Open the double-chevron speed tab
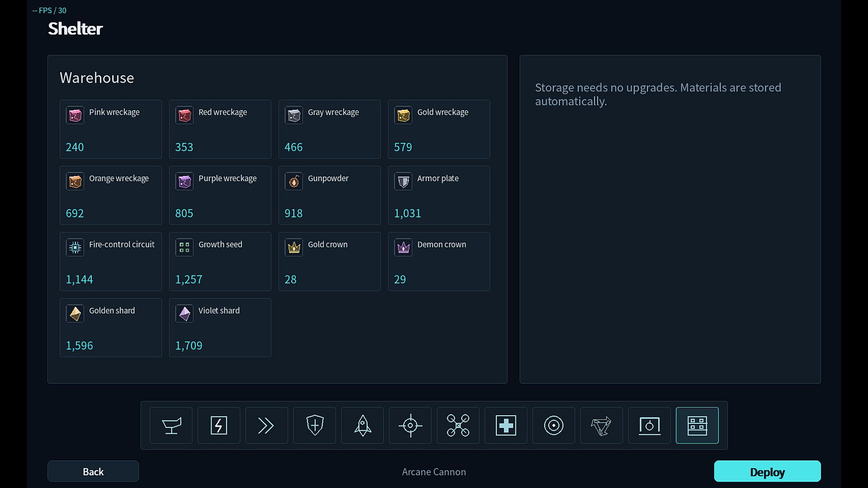Screen dimensions: 868x488 tap(267, 425)
